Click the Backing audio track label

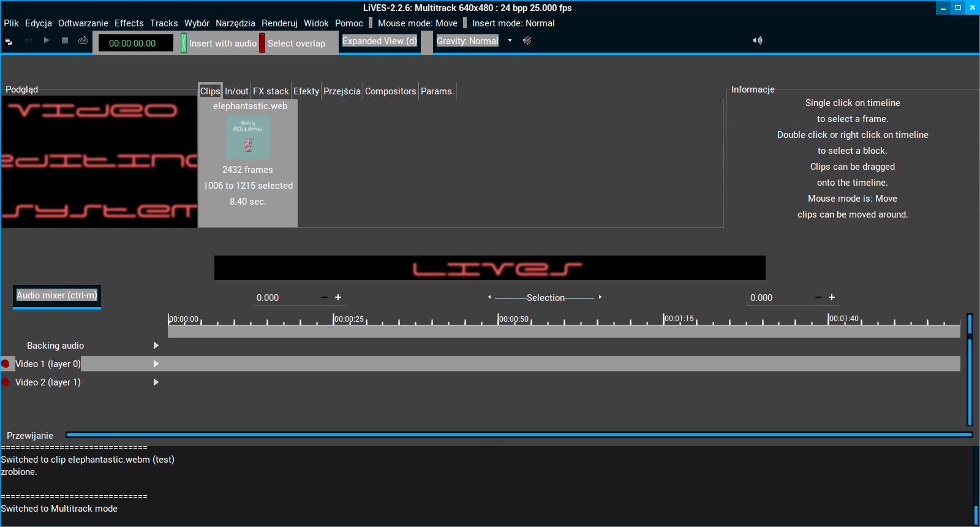click(x=55, y=346)
